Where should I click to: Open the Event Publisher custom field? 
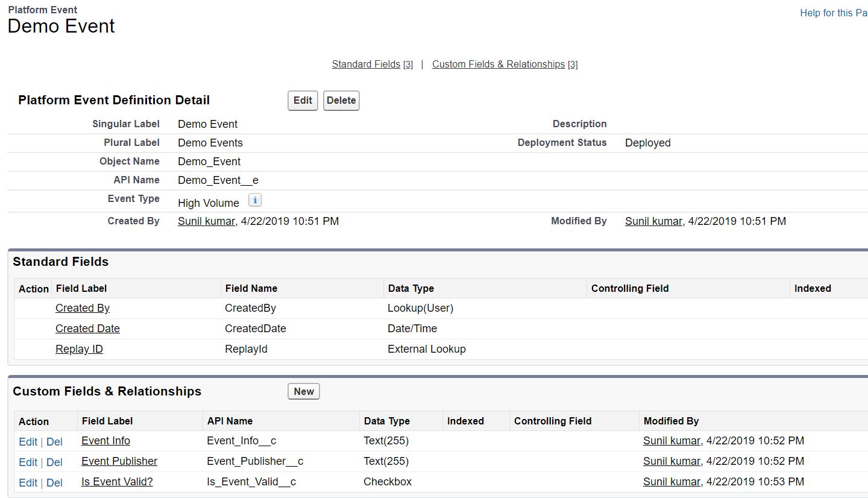[x=119, y=461]
